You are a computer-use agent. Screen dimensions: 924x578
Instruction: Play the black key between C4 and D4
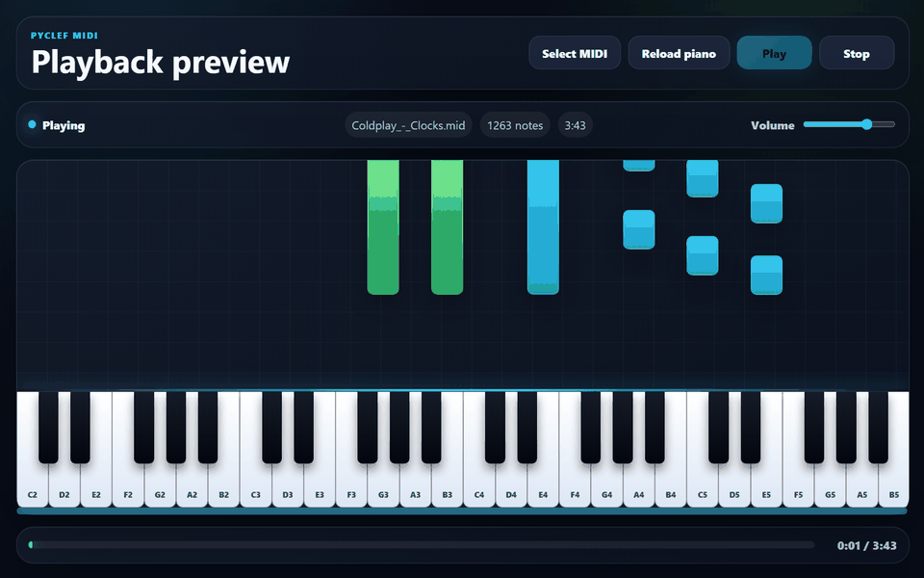495,428
